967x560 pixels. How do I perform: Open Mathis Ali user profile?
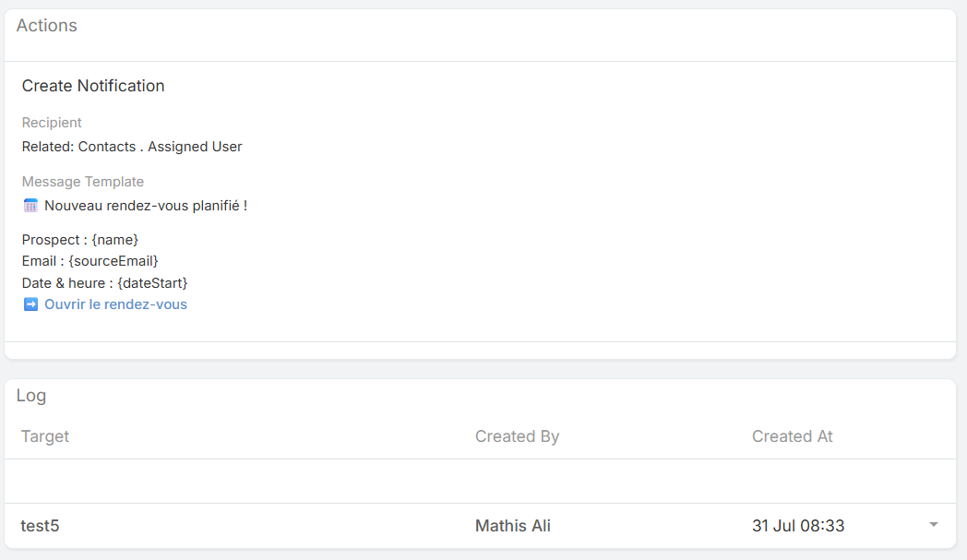(x=512, y=526)
